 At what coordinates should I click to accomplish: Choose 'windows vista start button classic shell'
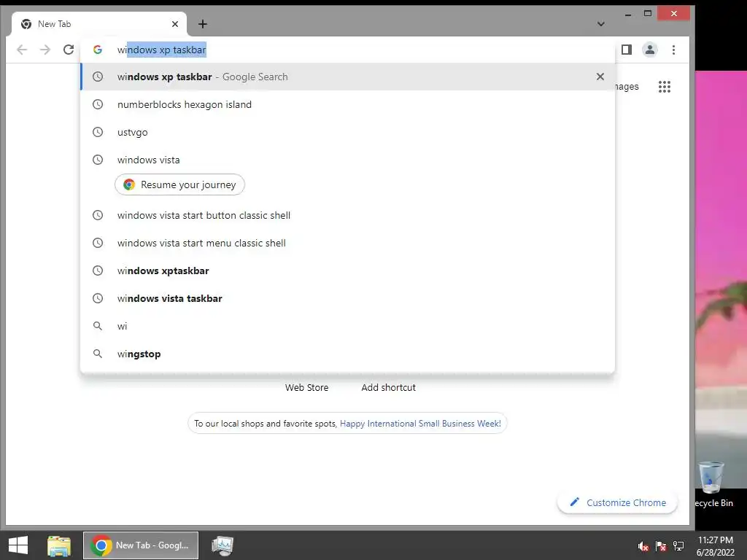(348, 215)
